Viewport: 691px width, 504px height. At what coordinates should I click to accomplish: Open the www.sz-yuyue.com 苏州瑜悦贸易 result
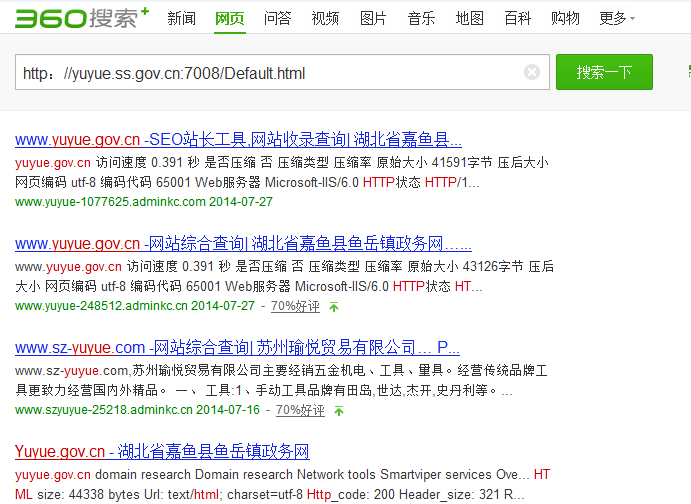tap(237, 348)
